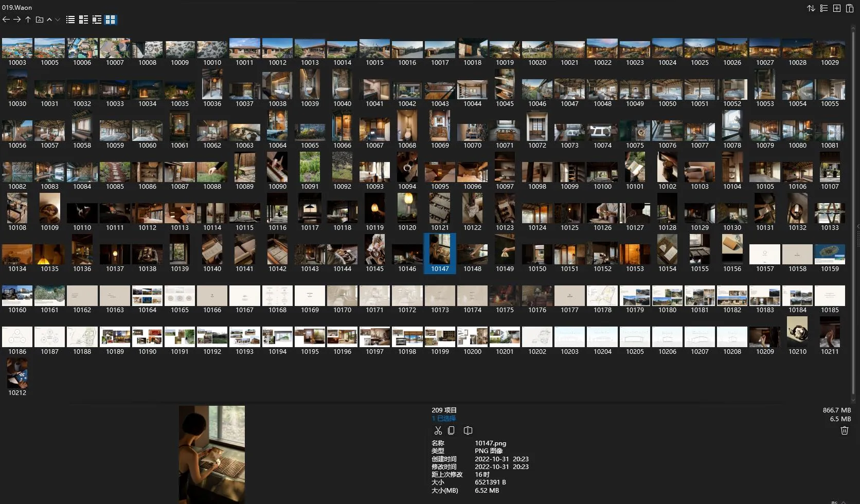Open the selection checklist options

(824, 8)
